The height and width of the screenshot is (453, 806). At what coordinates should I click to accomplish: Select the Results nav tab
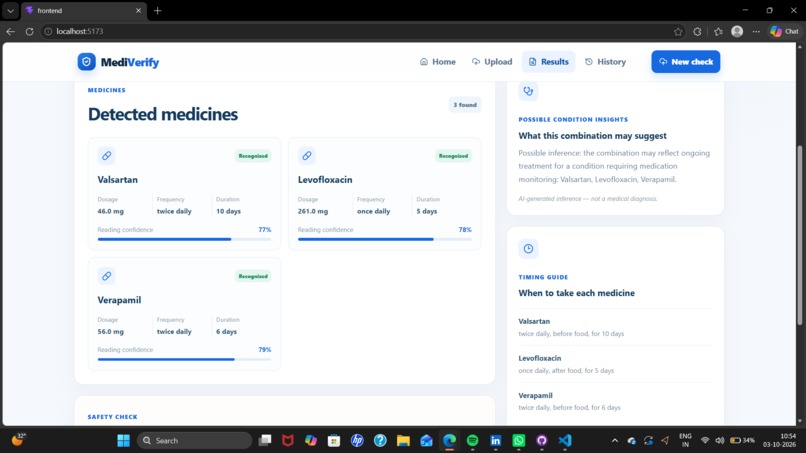(x=548, y=62)
